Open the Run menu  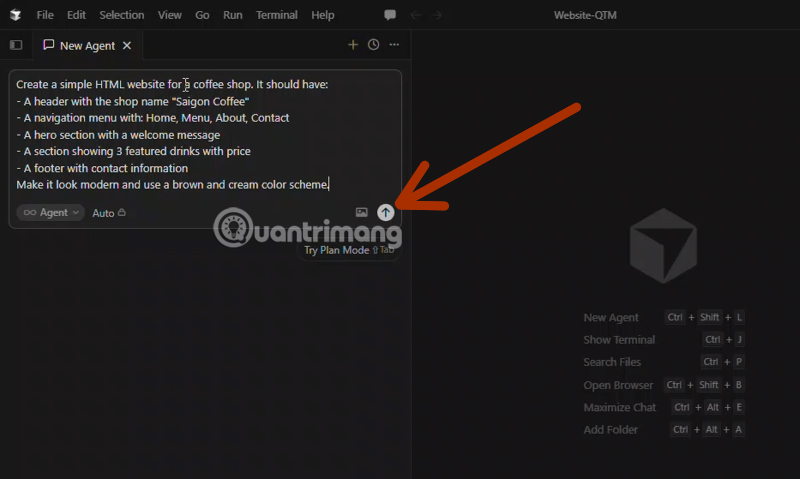pyautogui.click(x=233, y=15)
